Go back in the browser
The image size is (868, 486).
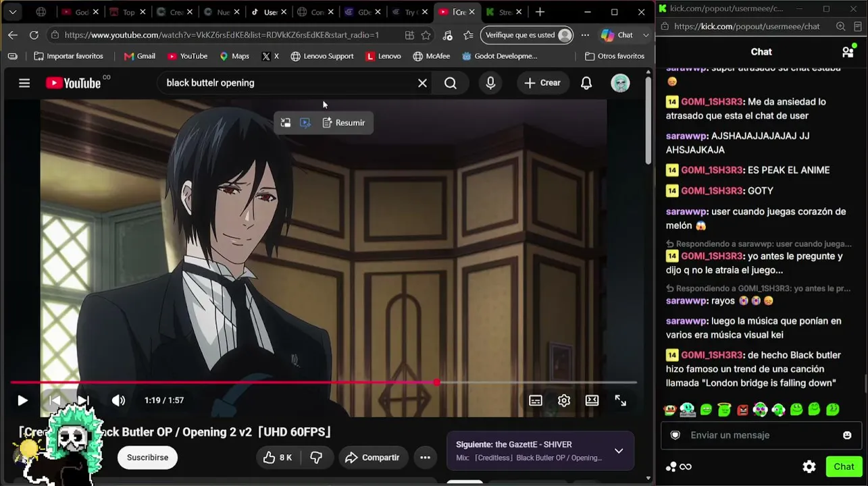click(13, 35)
